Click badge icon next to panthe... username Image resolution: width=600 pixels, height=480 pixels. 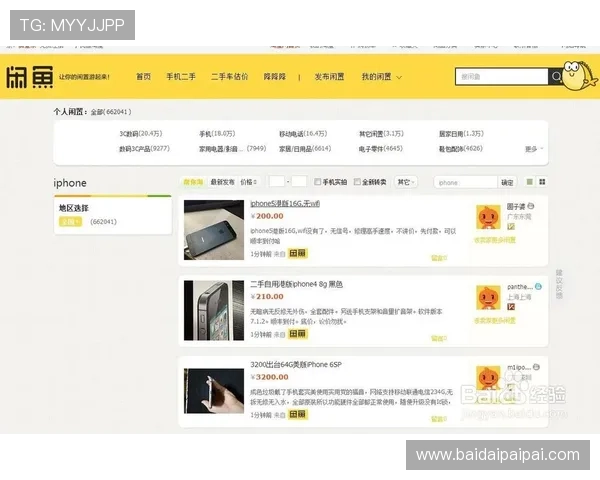[x=538, y=286]
